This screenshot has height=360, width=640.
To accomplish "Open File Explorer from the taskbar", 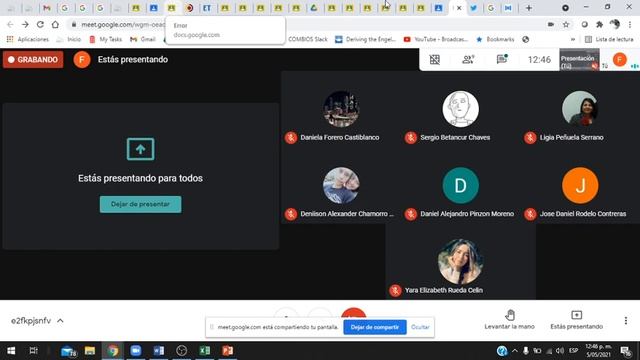I will point(90,351).
